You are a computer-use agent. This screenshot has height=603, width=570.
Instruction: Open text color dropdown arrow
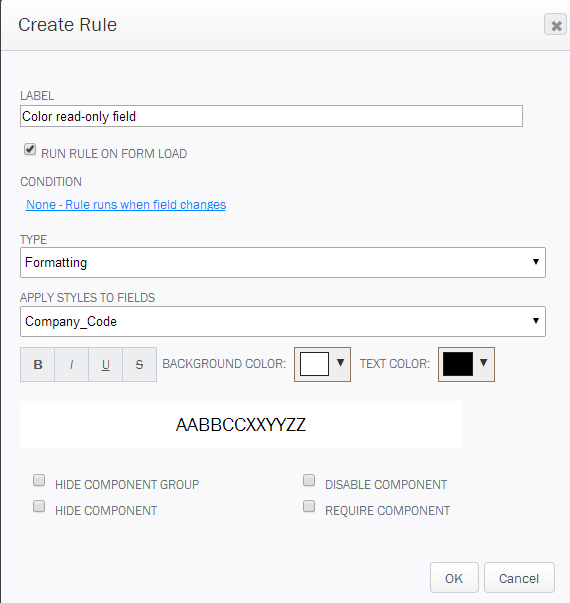[x=484, y=363]
